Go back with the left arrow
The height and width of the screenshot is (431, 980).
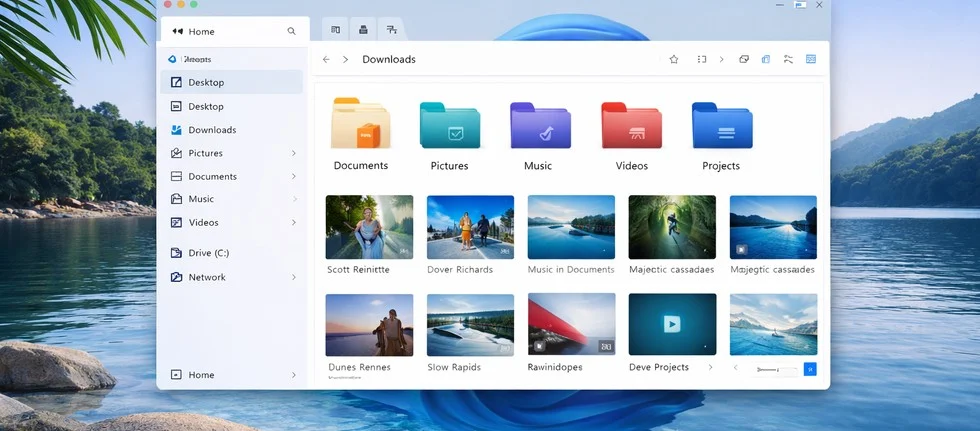click(x=326, y=60)
